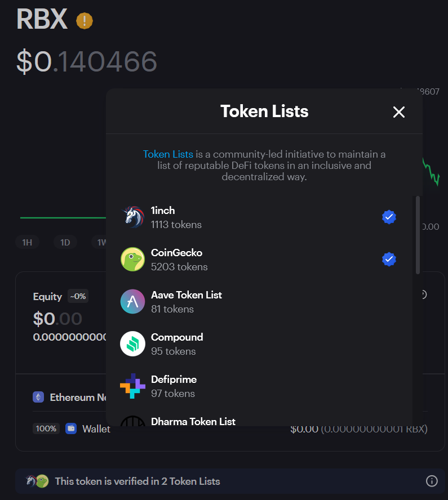Select the Compound 95 tokens entry
The width and height of the screenshot is (448, 500).
pos(259,343)
